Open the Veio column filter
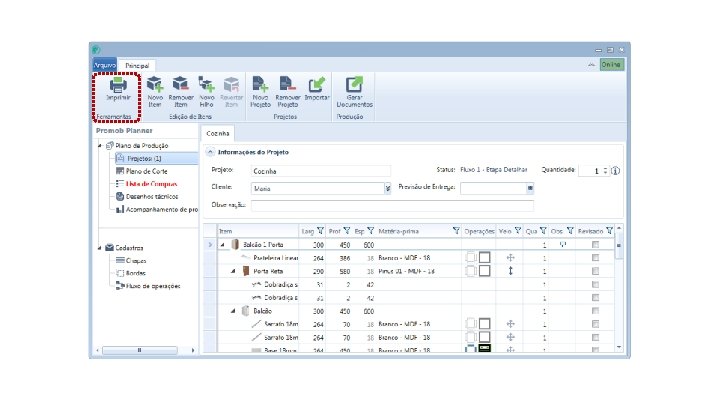The image size is (720, 405). [518, 231]
